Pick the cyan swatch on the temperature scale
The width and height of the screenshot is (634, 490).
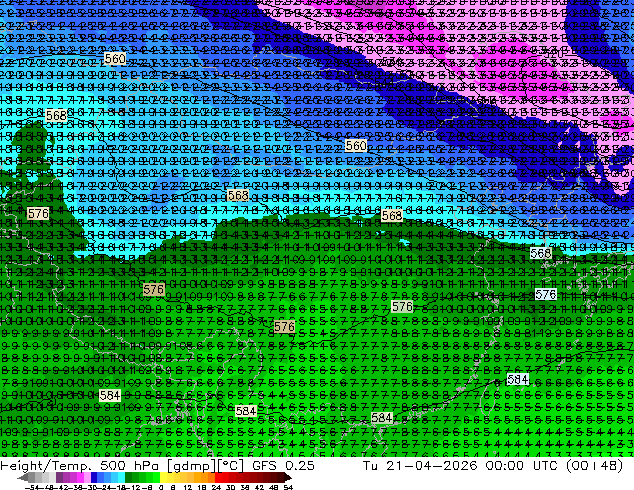121,478
